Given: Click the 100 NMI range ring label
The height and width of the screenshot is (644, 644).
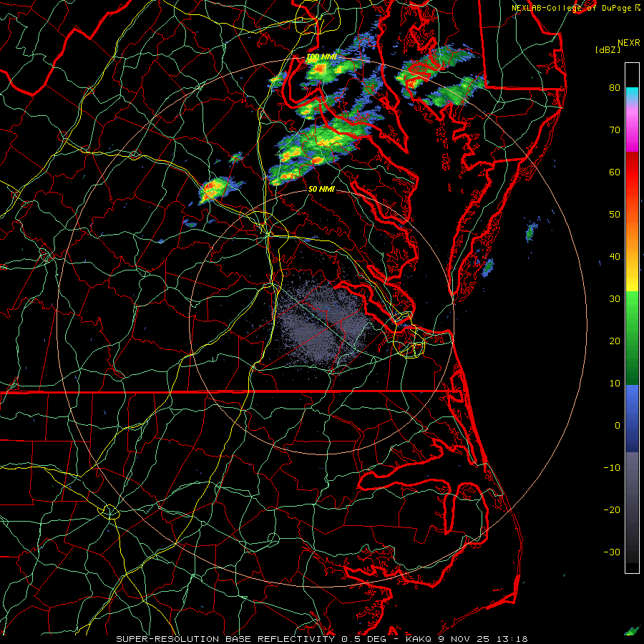Looking at the screenshot, I should click(x=321, y=57).
